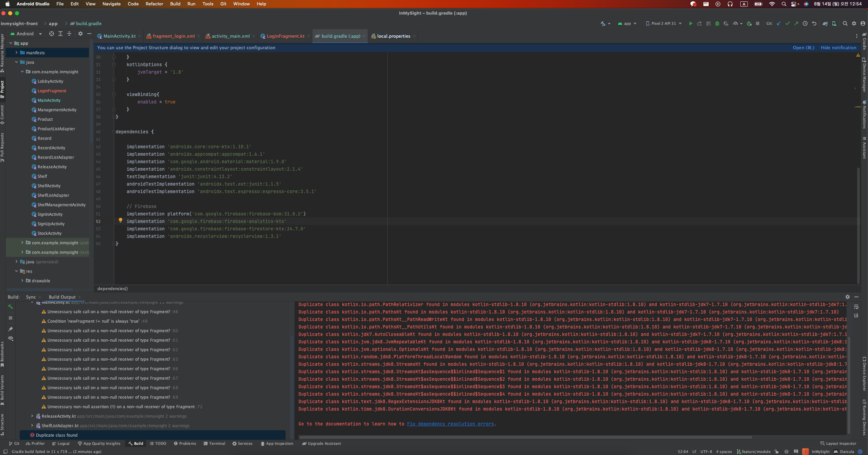This screenshot has height=455, width=868.
Task: Sync project with Gradle files icon
Action: click(825, 23)
